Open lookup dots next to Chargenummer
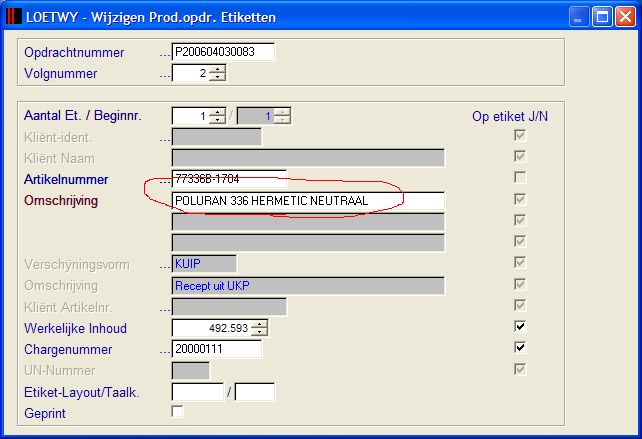Screen dimensions: 642x439 pos(165,352)
